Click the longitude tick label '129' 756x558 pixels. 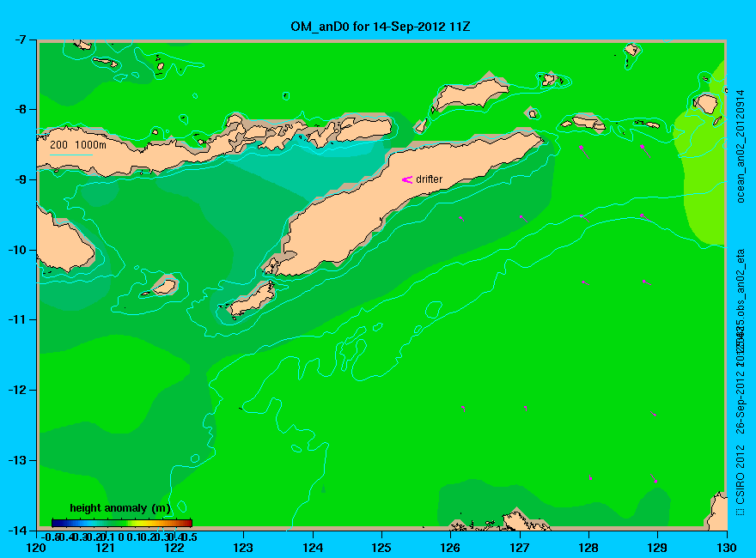[x=657, y=548]
